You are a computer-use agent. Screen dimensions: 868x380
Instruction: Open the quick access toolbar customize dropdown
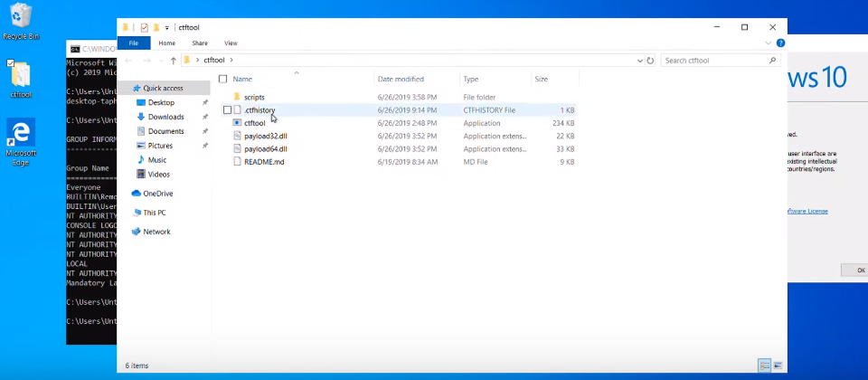pos(166,28)
